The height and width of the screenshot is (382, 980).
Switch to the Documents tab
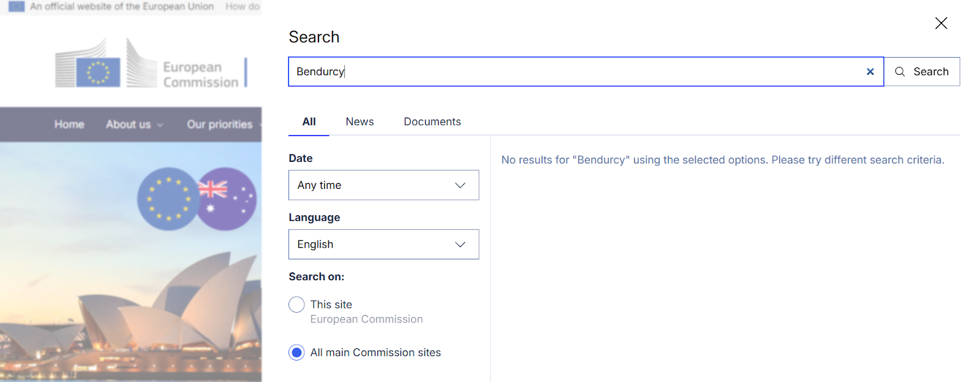[432, 122]
